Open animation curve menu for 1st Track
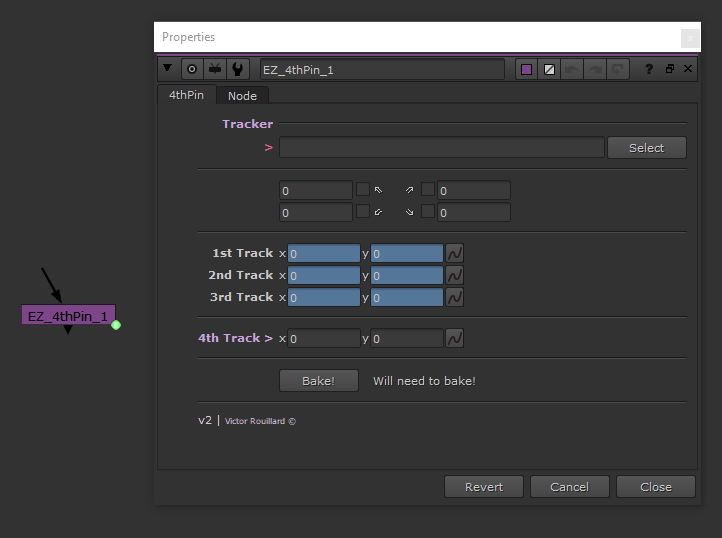Screen dimensions: 722x538 coord(454,254)
